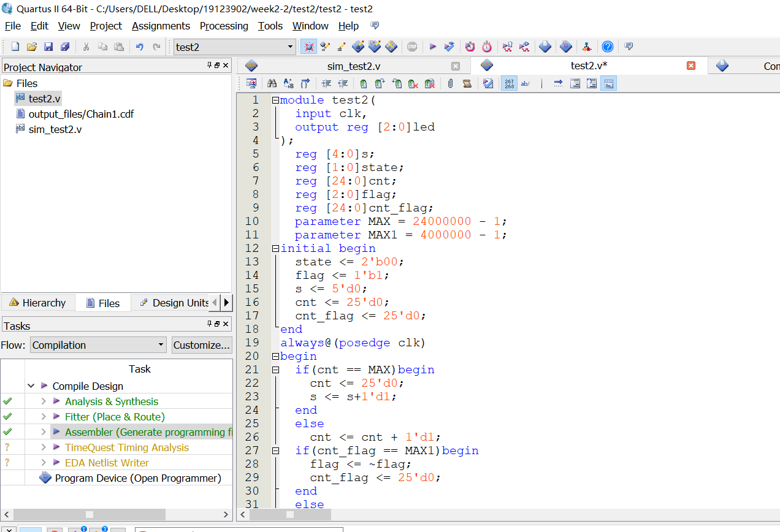
Task: Expand the EDA Netlist Writer task
Action: [x=44, y=463]
